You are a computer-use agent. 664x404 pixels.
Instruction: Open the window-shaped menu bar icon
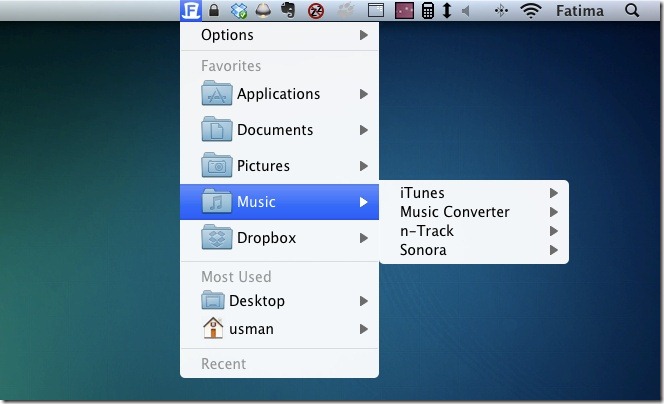[x=376, y=11]
